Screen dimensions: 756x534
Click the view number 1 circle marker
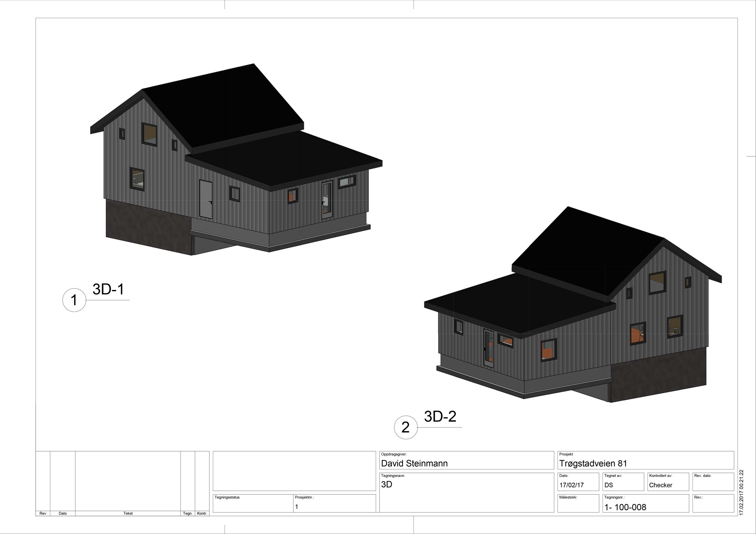(74, 300)
